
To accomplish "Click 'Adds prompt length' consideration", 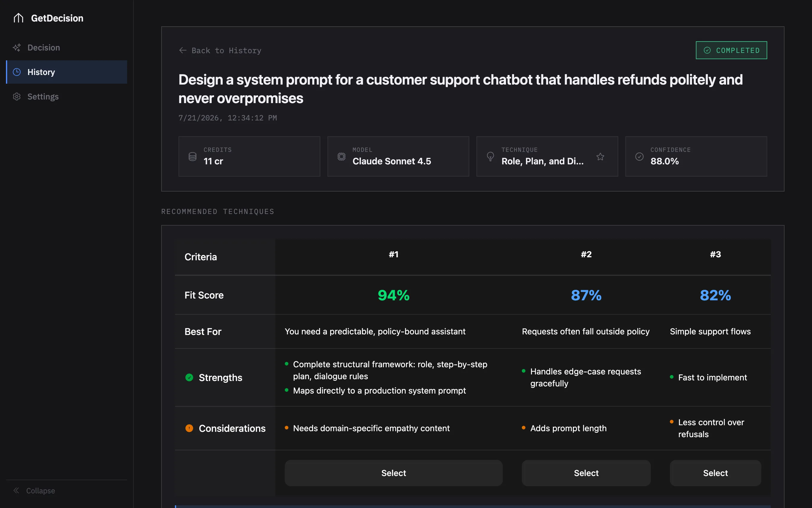I will click(x=568, y=428).
